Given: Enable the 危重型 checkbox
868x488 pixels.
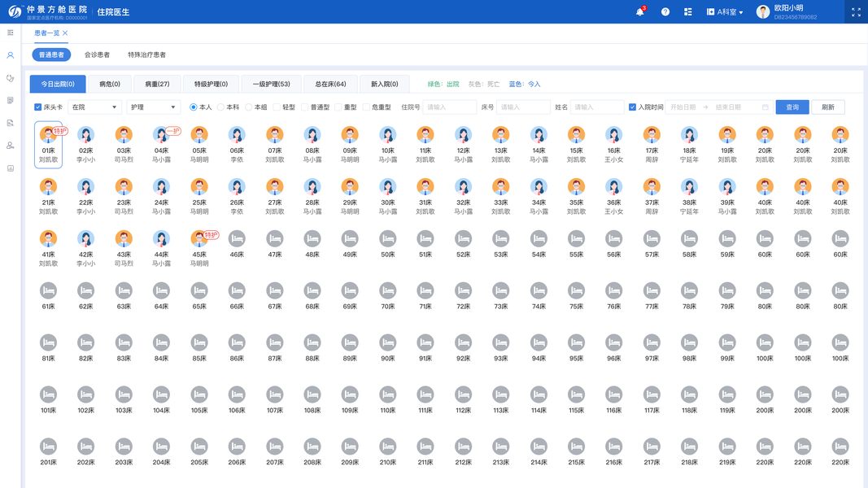Looking at the screenshot, I should click(366, 107).
